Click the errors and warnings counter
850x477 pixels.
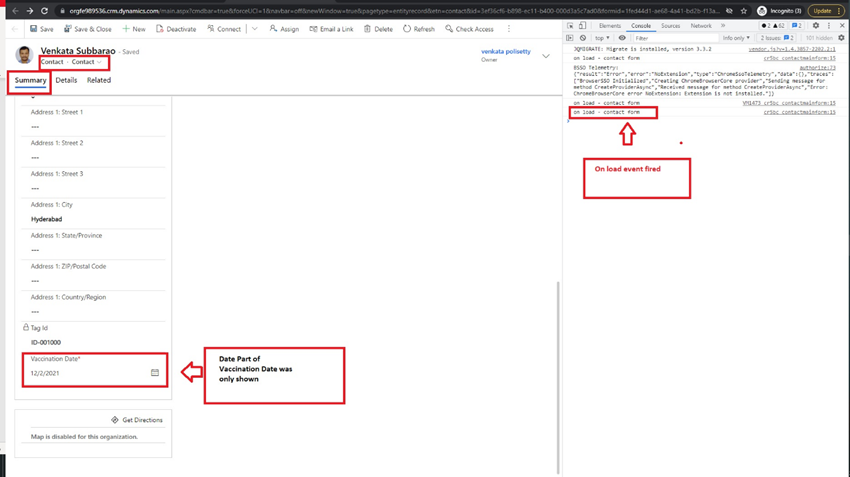[774, 25]
